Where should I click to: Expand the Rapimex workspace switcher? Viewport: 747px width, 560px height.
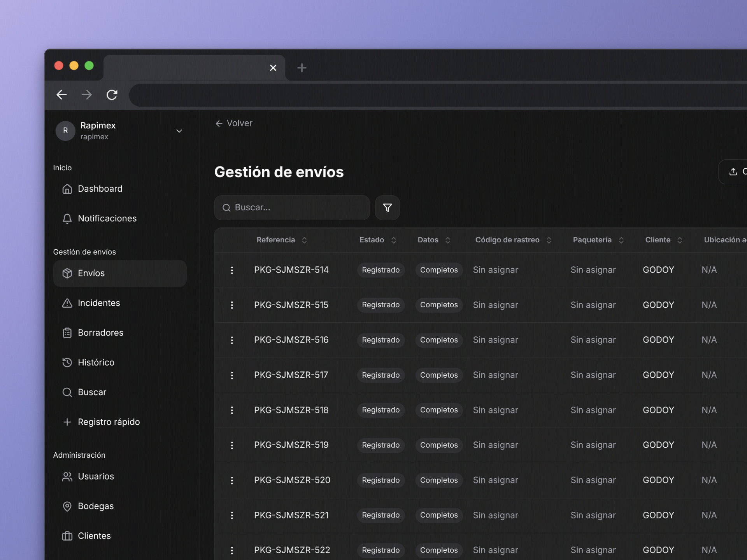click(x=179, y=131)
